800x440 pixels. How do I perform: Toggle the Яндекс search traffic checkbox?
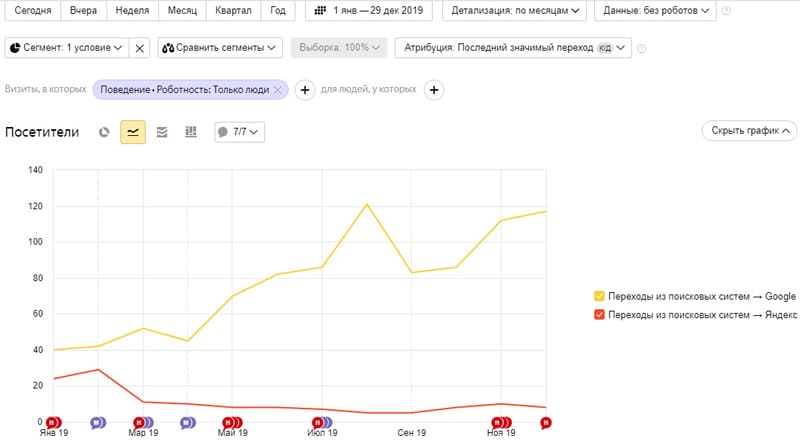(x=599, y=314)
